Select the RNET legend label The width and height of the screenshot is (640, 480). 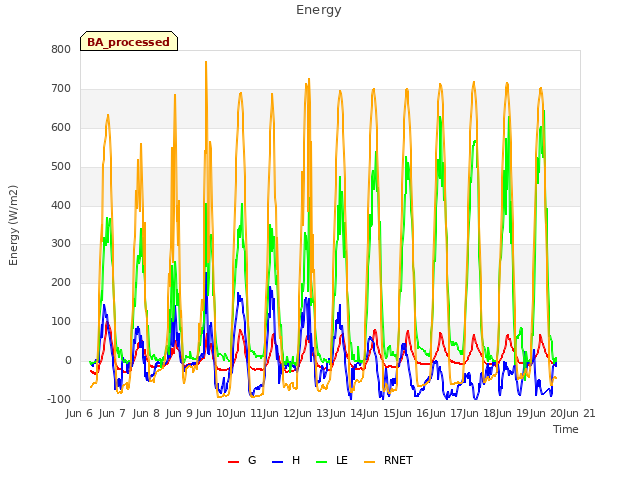click(x=398, y=460)
